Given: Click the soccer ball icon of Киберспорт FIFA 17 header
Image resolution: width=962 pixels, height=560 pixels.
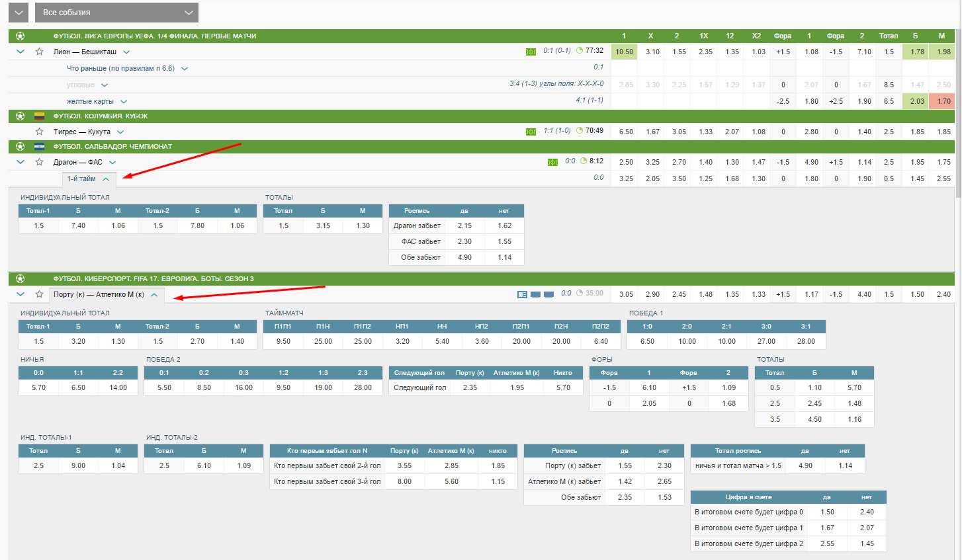Looking at the screenshot, I should click(x=20, y=278).
